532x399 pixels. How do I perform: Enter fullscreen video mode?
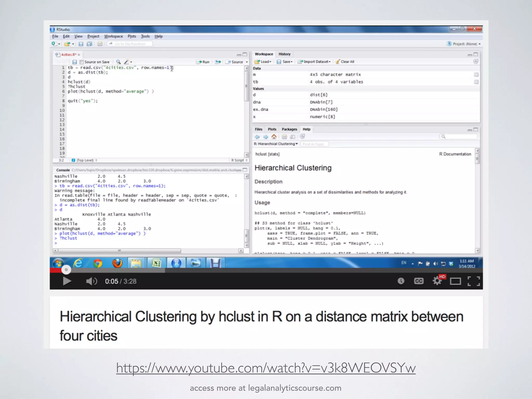coord(474,281)
